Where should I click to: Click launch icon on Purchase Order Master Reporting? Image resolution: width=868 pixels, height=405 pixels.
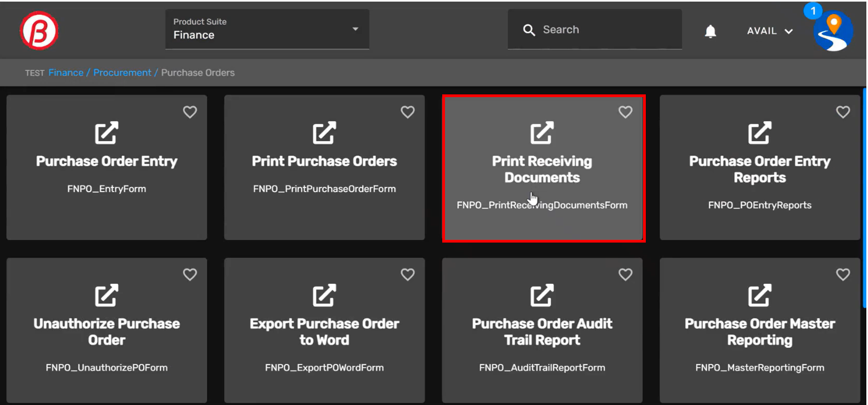coord(759,295)
